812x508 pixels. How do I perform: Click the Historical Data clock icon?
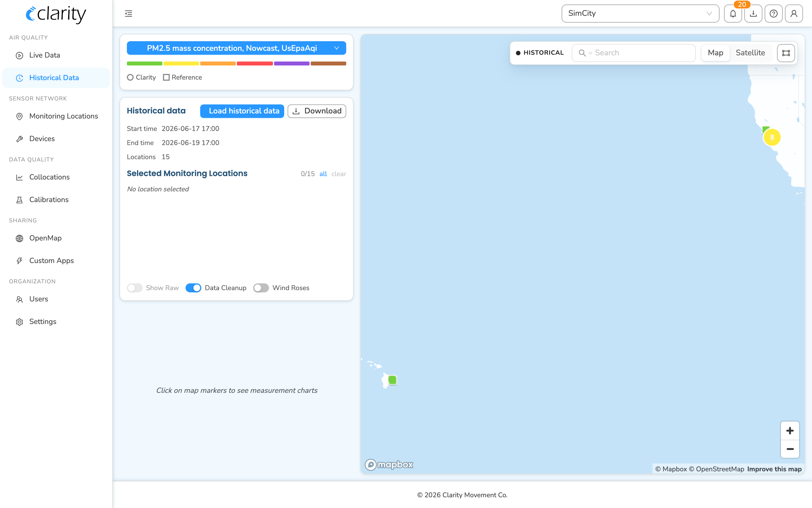click(x=19, y=78)
